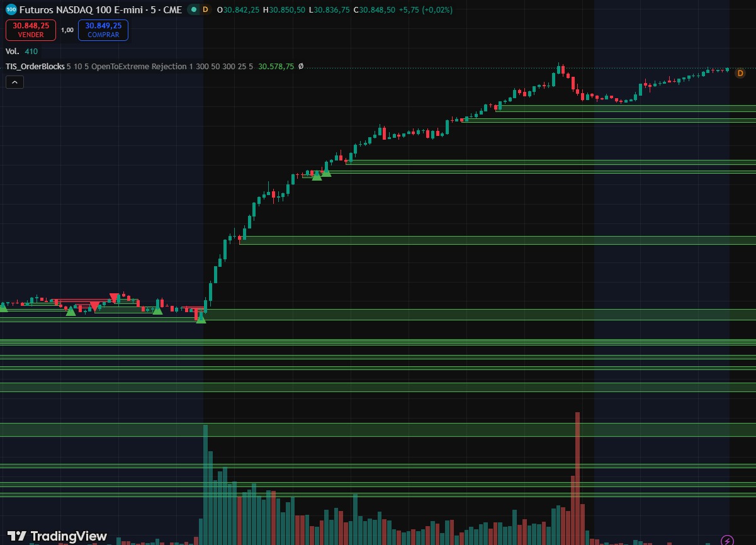The width and height of the screenshot is (756, 545).
Task: Click the COMPRAR 30.849,25 buy button
Action: pyautogui.click(x=103, y=30)
